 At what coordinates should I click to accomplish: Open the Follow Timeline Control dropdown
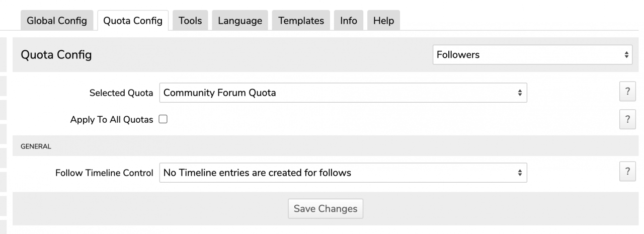coord(343,173)
